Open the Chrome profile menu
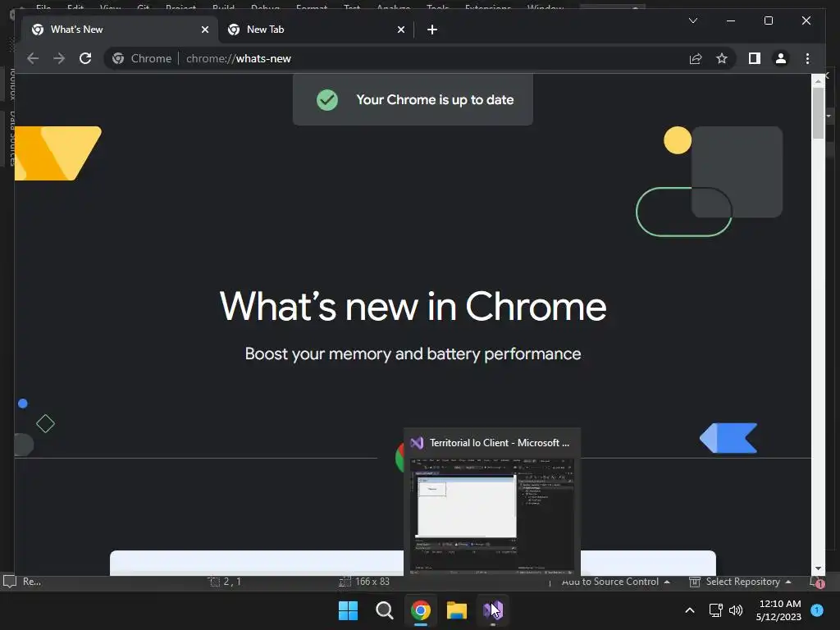 pos(781,58)
